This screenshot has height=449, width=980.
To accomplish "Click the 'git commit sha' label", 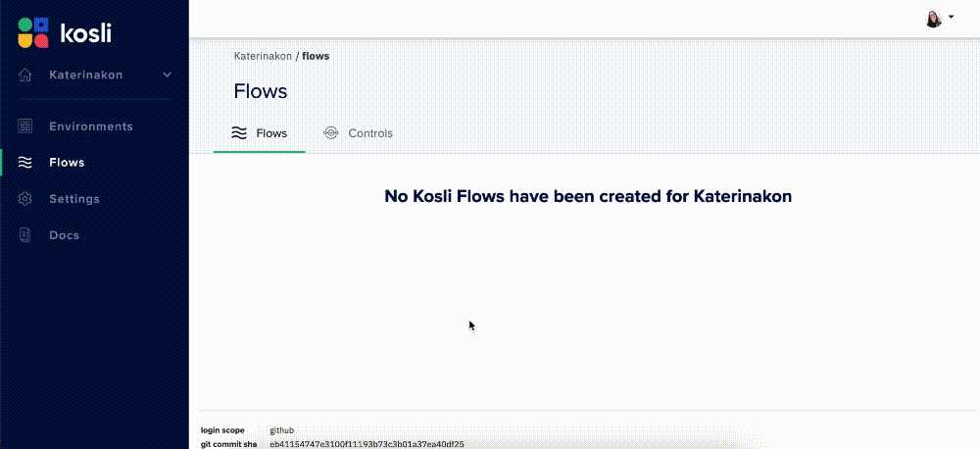I will coord(228,444).
